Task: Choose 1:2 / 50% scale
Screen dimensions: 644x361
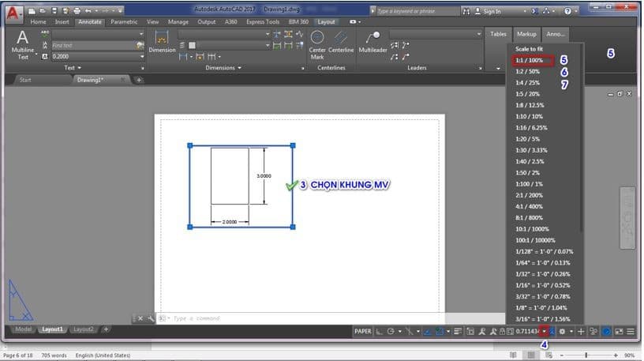Action: click(528, 72)
